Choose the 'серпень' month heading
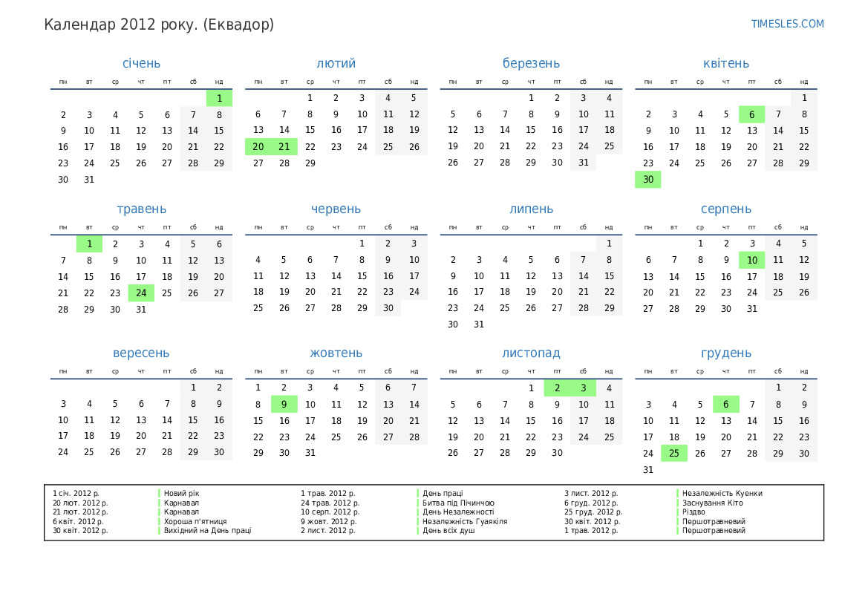Screen dimensions: 868x614 725,209
